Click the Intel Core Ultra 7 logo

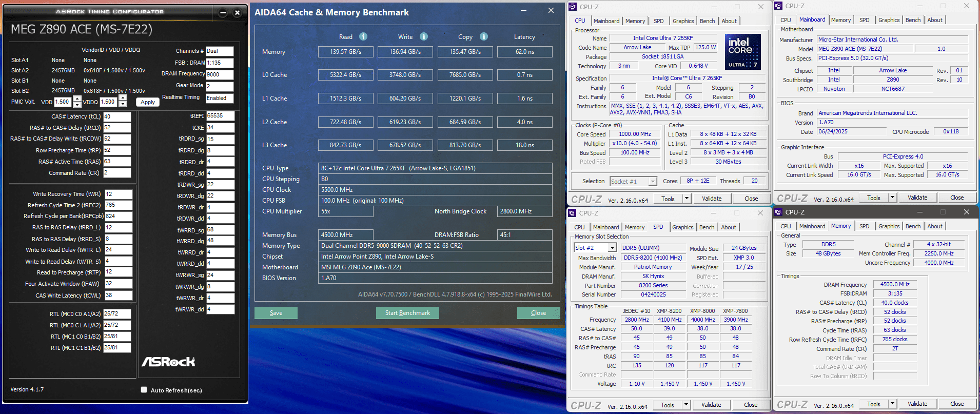(x=742, y=52)
